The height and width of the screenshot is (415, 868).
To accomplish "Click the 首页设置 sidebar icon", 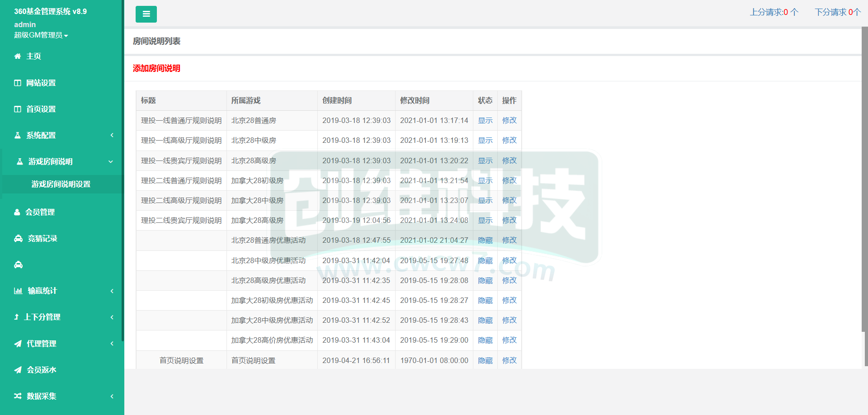I will coord(18,109).
